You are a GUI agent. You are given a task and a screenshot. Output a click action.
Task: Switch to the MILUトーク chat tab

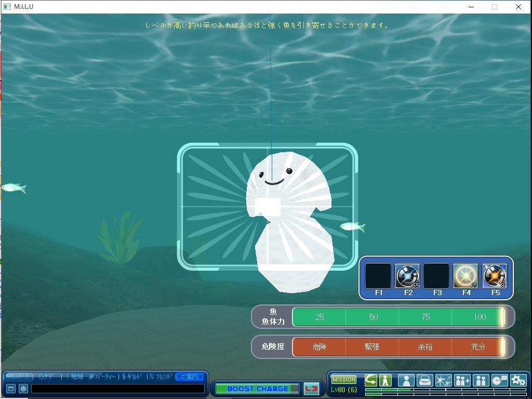(x=18, y=376)
